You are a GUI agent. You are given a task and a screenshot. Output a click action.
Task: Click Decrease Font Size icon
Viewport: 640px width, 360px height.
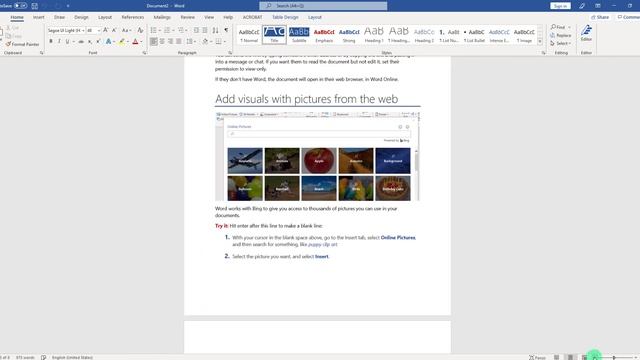tap(114, 30)
